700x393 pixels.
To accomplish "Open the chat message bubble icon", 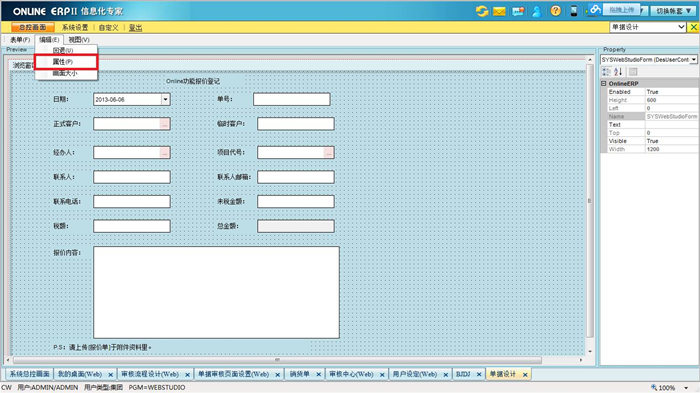I will tap(518, 11).
